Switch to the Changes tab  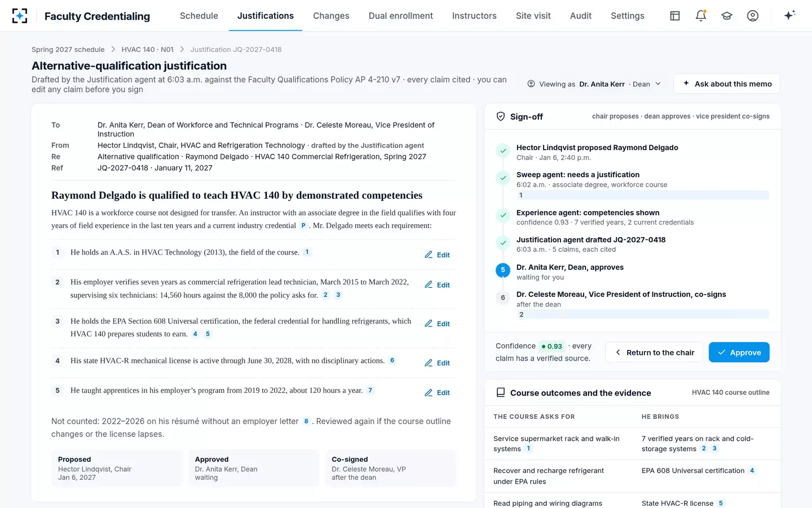(331, 16)
